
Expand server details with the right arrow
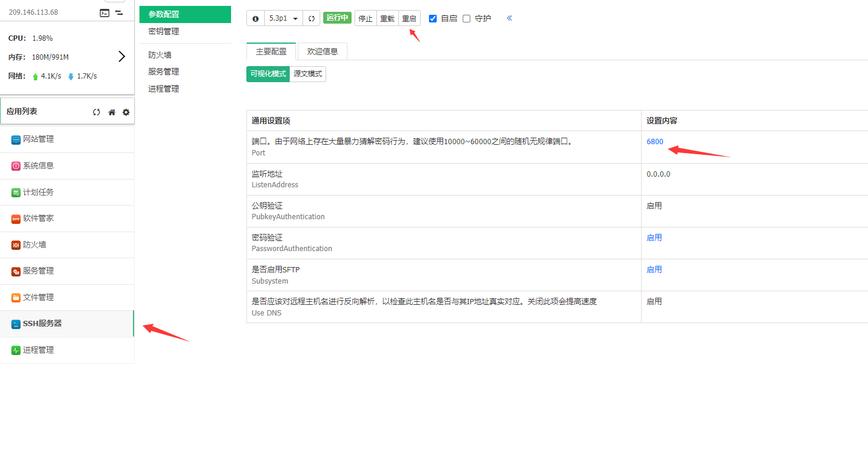click(122, 56)
